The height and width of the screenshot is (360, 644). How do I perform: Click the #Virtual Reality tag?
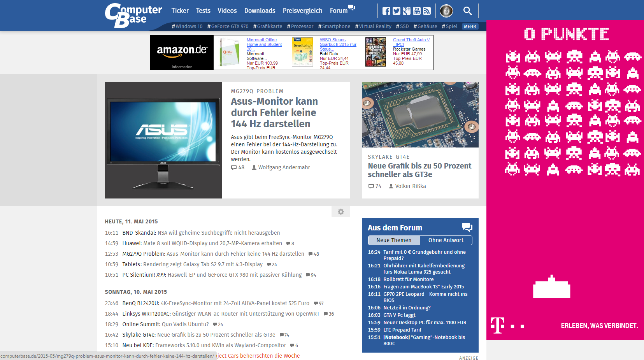373,26
